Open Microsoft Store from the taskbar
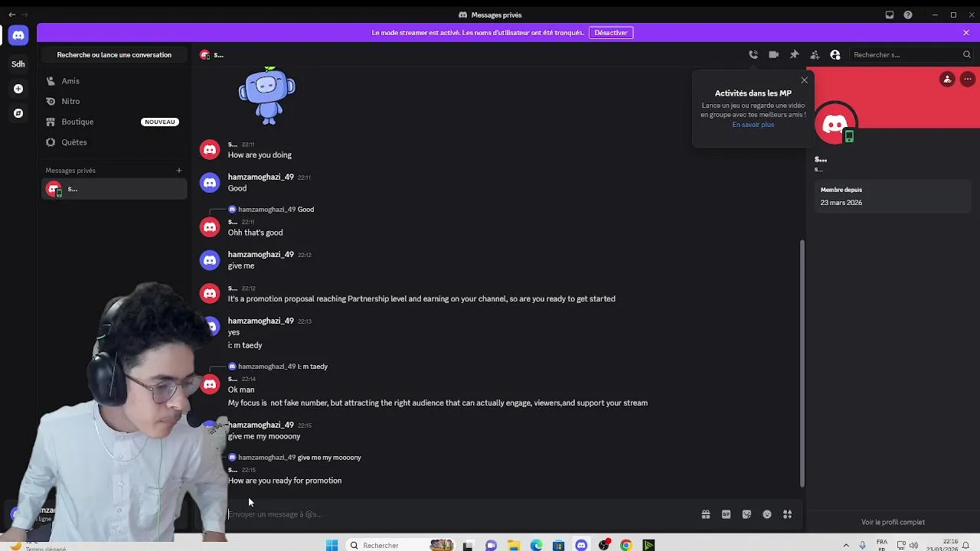Viewport: 980px width, 551px height. tap(559, 545)
